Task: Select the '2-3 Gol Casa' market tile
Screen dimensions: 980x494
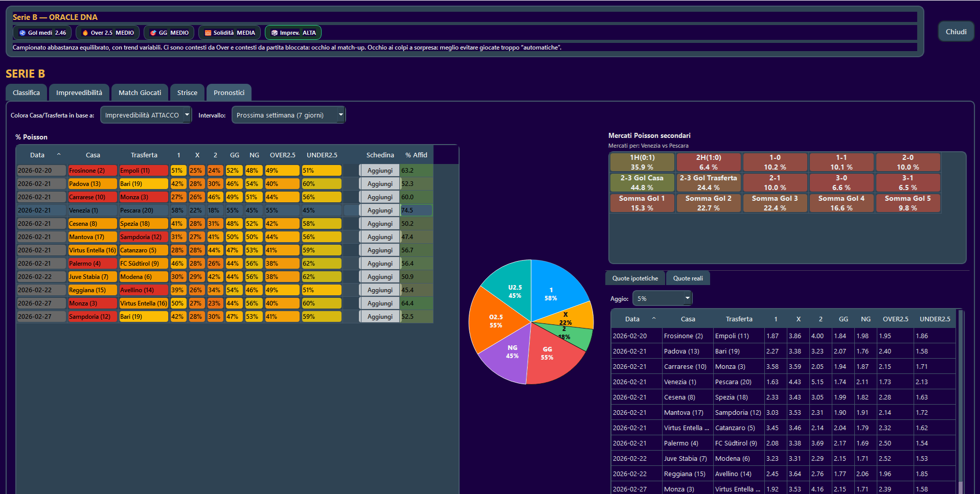Action: (x=642, y=182)
